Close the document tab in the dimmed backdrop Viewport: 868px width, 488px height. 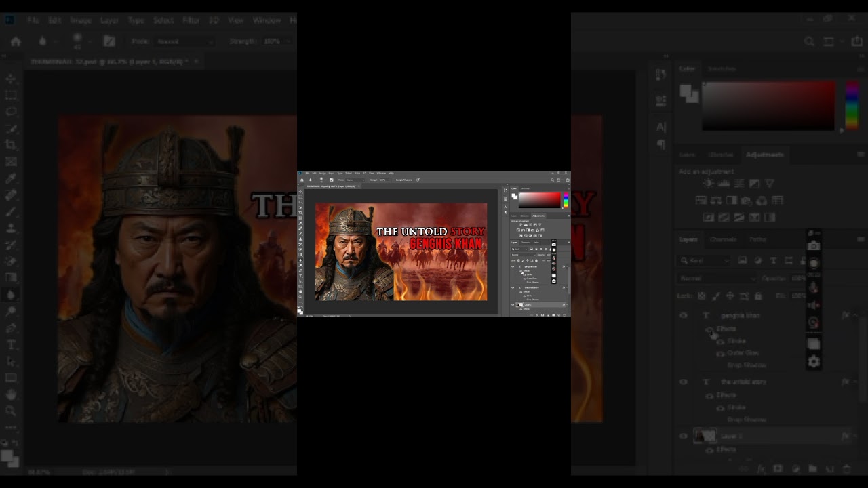click(196, 61)
